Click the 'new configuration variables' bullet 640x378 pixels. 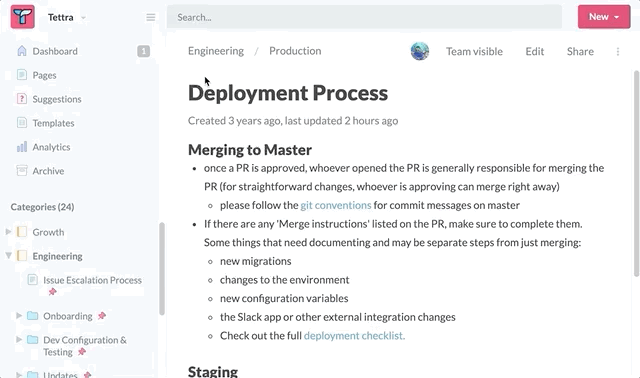point(284,298)
